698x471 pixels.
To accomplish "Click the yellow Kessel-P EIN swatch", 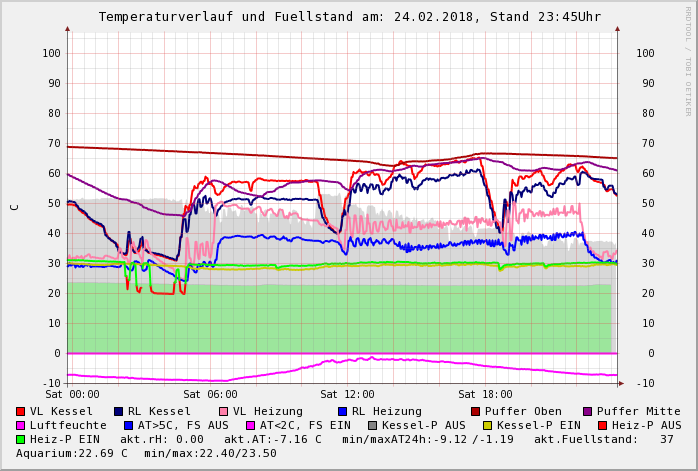I will pos(487,425).
